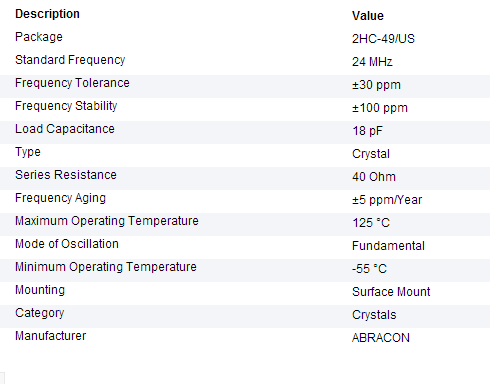This screenshot has height=384, width=490.
Task: Select the ±30 ppm tolerance value
Action: pyautogui.click(x=376, y=85)
